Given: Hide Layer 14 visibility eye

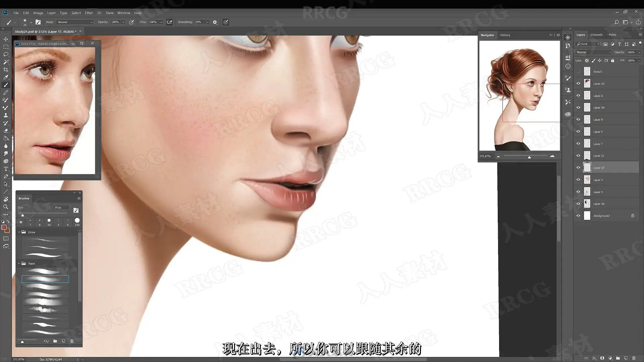Looking at the screenshot, I should tap(578, 83).
